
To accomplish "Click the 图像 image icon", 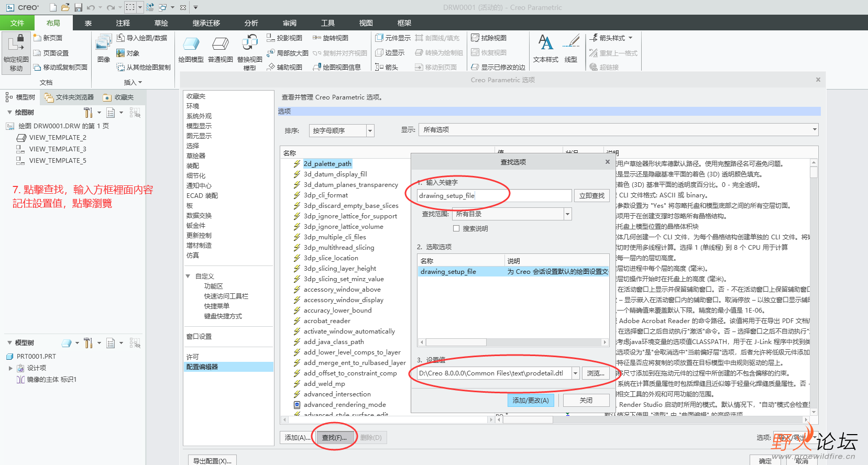I will pyautogui.click(x=104, y=43).
